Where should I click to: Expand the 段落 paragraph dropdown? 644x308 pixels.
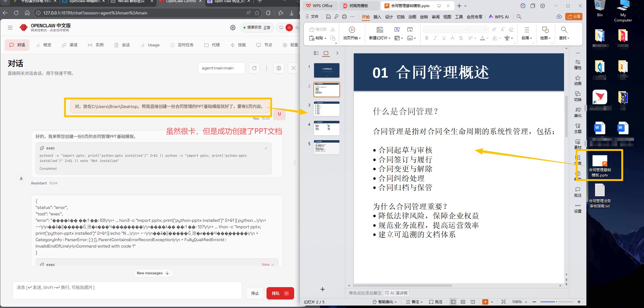click(527, 38)
